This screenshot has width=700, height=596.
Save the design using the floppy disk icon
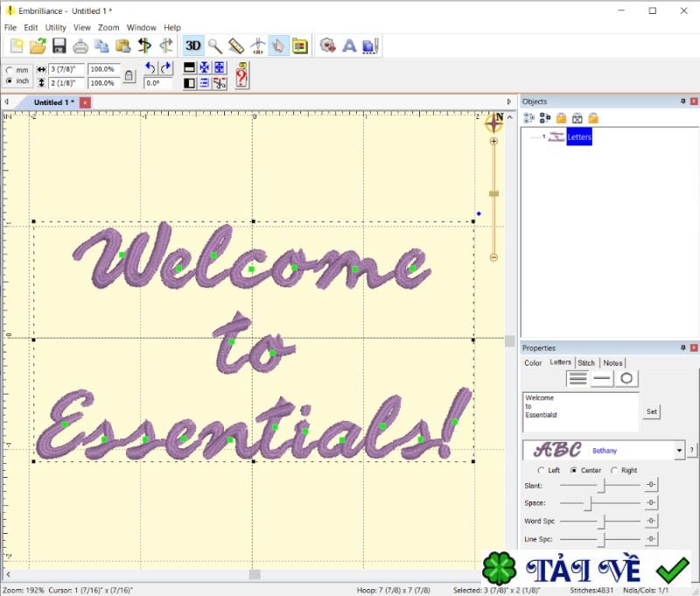(59, 46)
